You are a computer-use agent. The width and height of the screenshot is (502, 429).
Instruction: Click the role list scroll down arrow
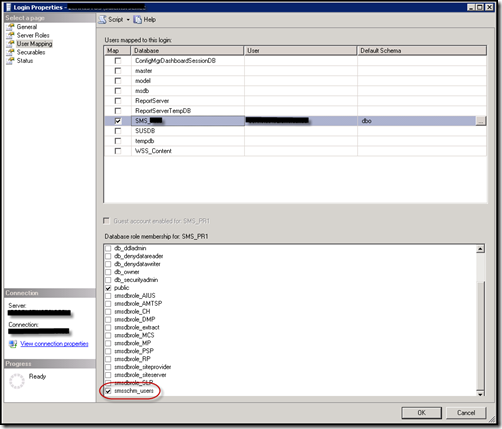pyautogui.click(x=480, y=394)
